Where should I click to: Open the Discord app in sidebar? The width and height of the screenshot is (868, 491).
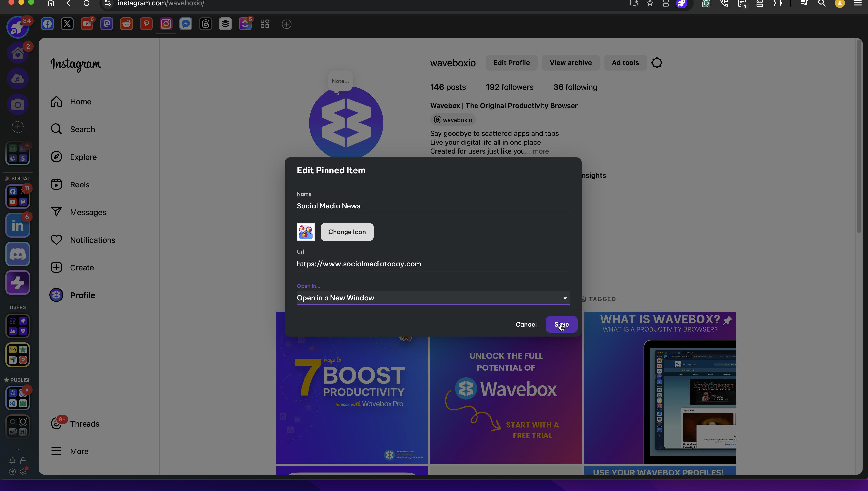tap(18, 254)
